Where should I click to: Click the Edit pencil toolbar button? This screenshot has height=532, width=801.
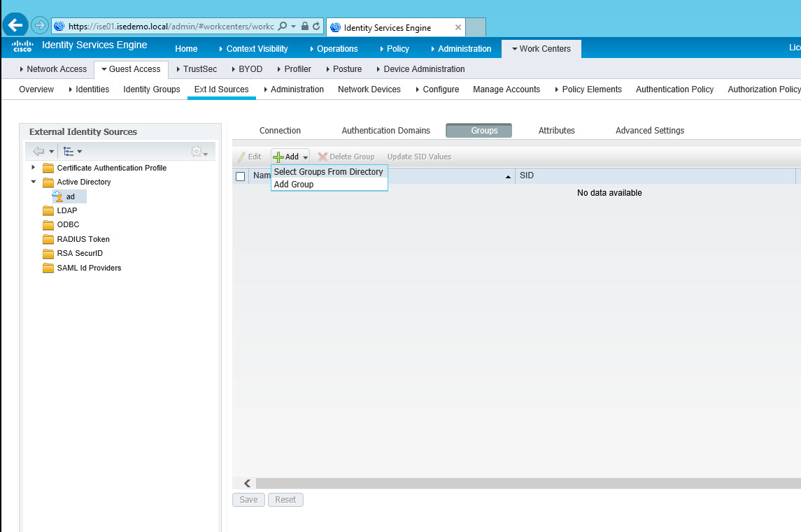(250, 157)
